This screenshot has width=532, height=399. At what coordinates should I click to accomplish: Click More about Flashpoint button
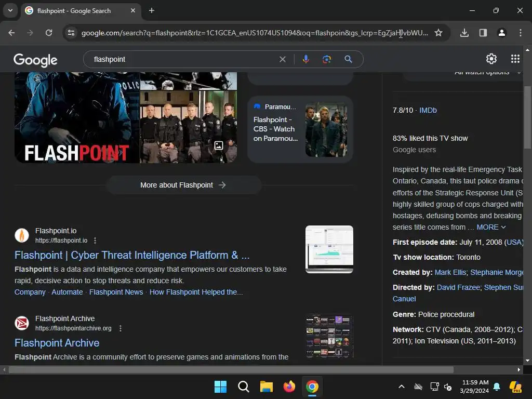tap(183, 185)
